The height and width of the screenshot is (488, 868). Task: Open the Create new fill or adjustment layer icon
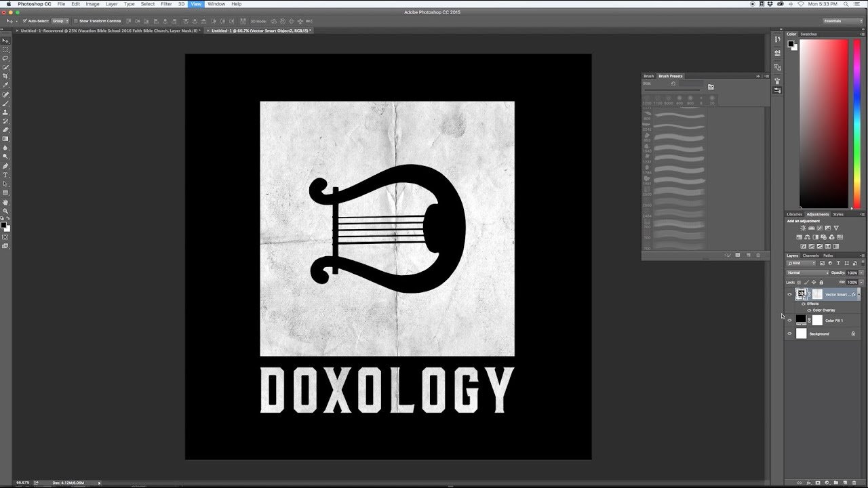tap(827, 483)
